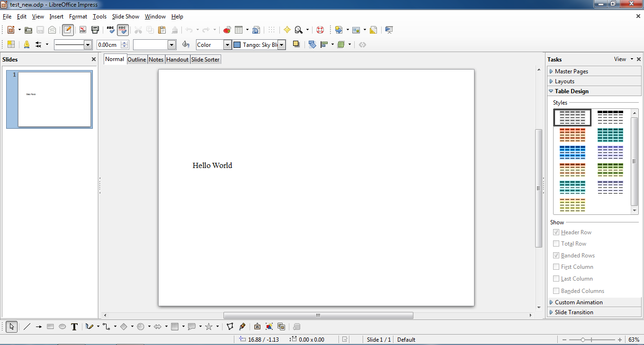
Task: Expand the Master Pages section
Action: pyautogui.click(x=571, y=71)
